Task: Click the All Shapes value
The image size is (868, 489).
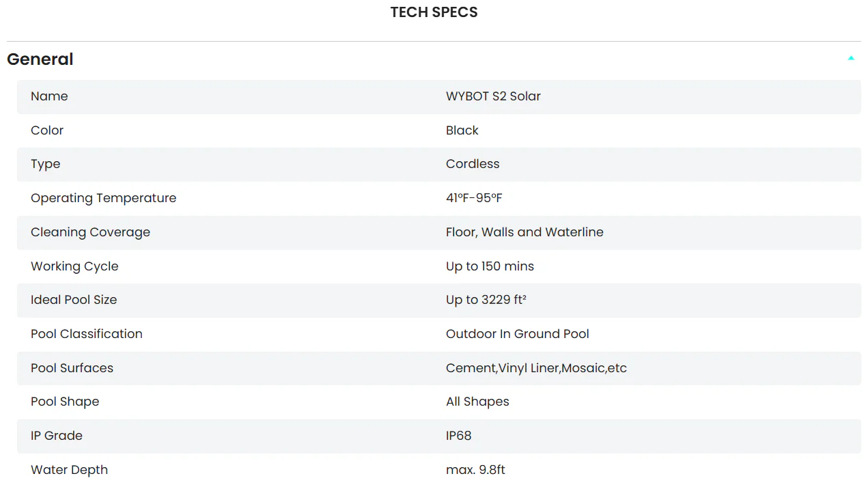Action: point(477,402)
